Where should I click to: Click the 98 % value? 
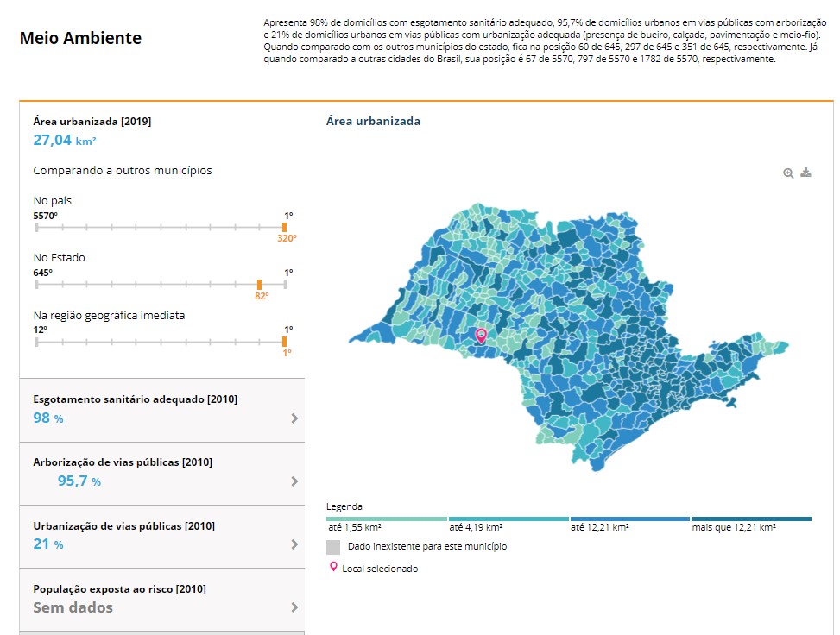[48, 418]
